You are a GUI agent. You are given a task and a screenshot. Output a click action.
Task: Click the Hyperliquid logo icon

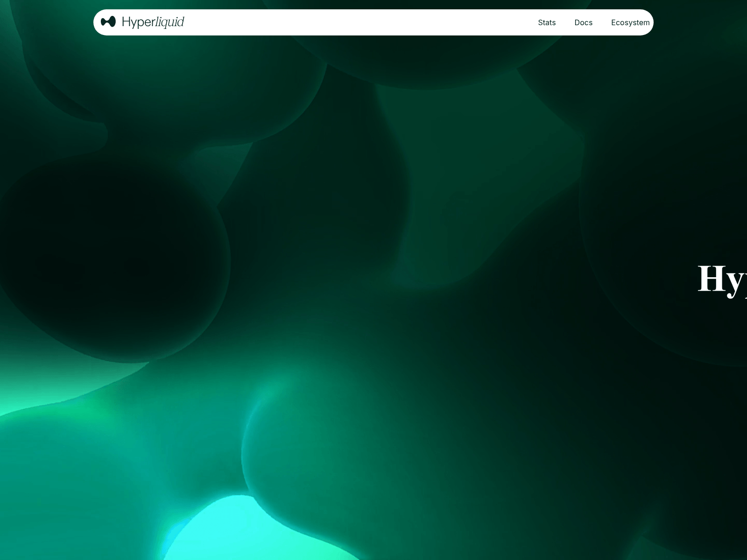(108, 22)
